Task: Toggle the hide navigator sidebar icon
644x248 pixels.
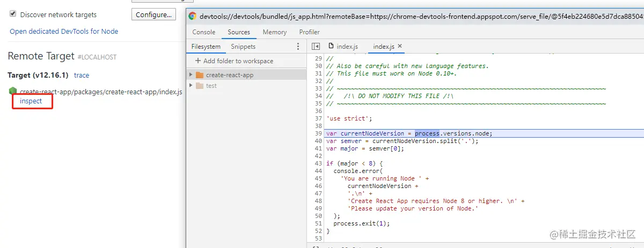Action: tap(316, 47)
